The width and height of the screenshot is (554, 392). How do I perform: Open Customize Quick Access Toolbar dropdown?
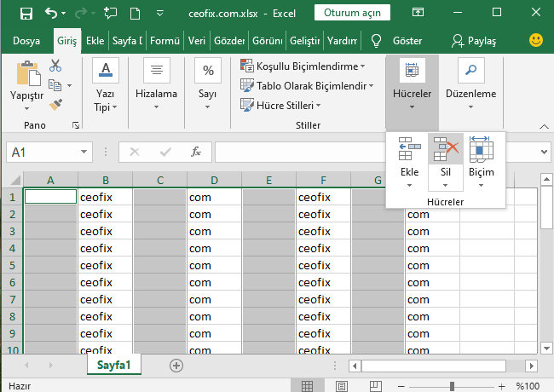pyautogui.click(x=160, y=14)
